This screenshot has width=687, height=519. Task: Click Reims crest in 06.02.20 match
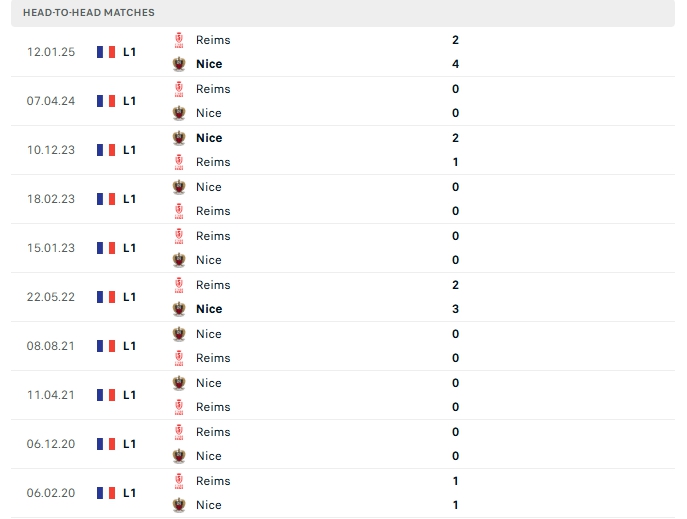179,481
